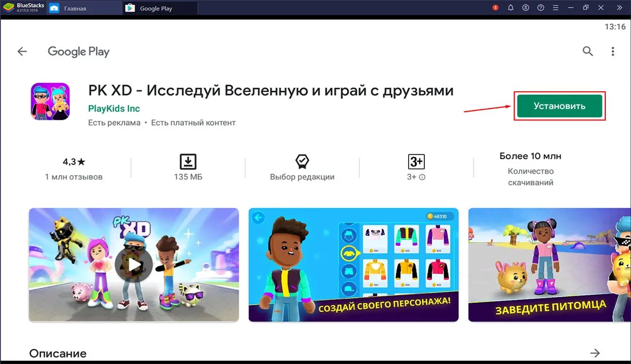Viewport: 631px width, 364px height.
Task: Open the age rating info circle icon
Action: (x=422, y=177)
